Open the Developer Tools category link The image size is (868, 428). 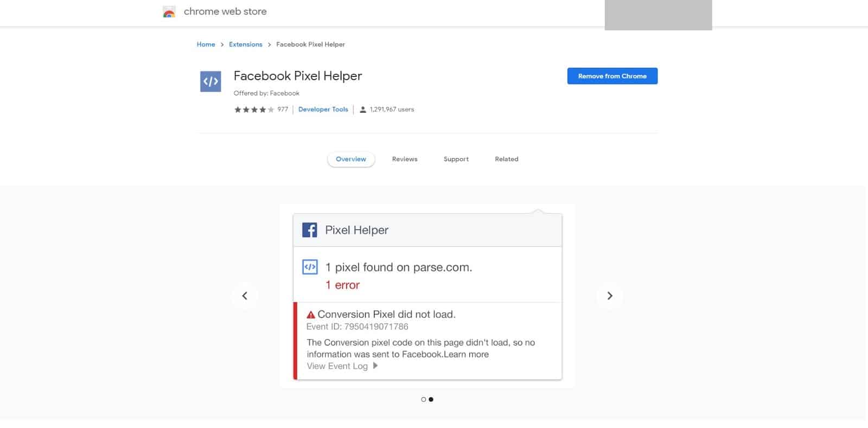pos(323,110)
